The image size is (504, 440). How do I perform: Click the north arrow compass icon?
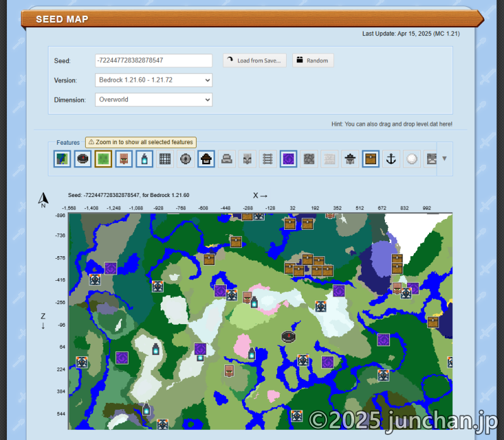43,200
